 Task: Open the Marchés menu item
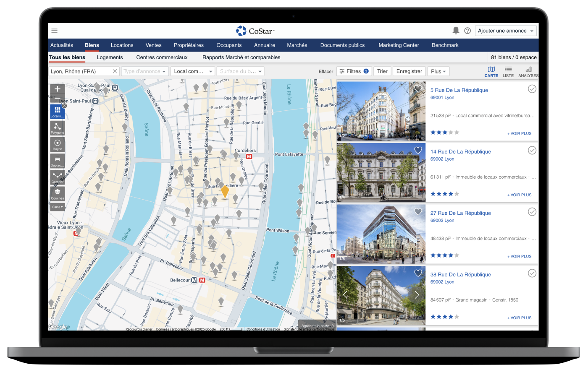(297, 45)
